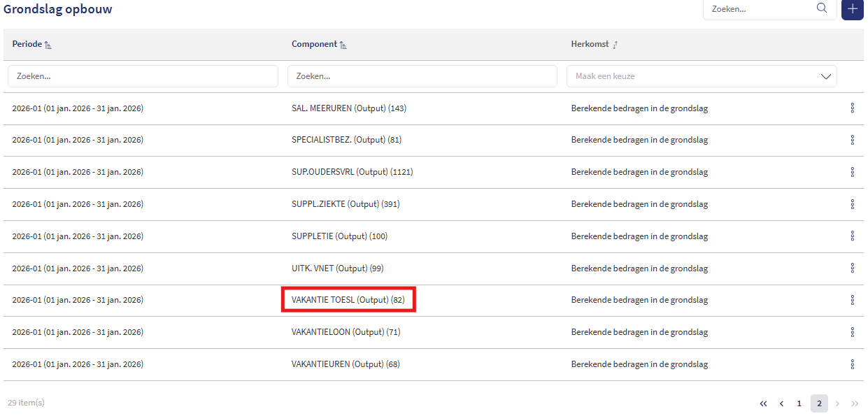Open the three-dot menu for VAKANTIEUREN
This screenshot has width=868, height=416.
852,364
